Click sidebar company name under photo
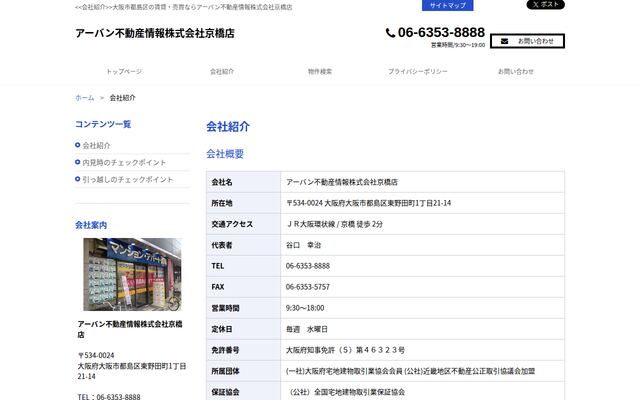Viewport: 640px width, 400px height. (x=130, y=329)
